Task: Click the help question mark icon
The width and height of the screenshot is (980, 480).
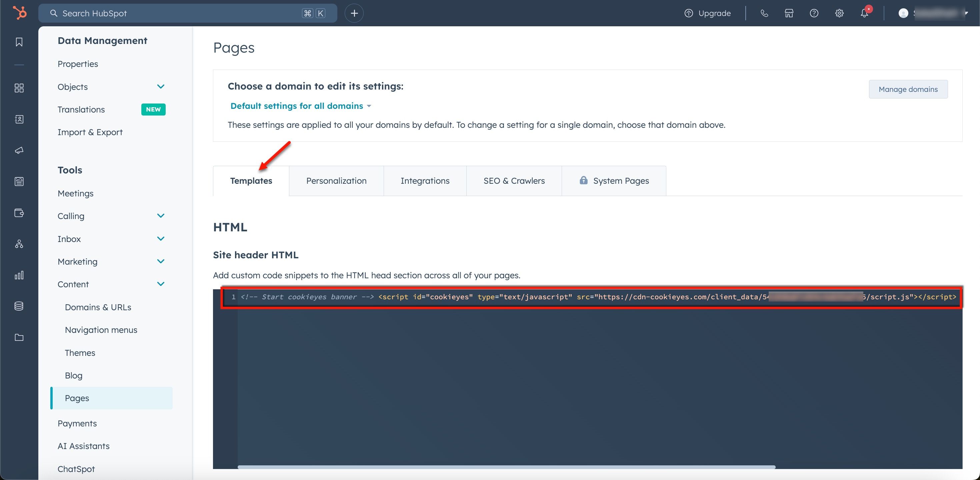Action: (814, 13)
